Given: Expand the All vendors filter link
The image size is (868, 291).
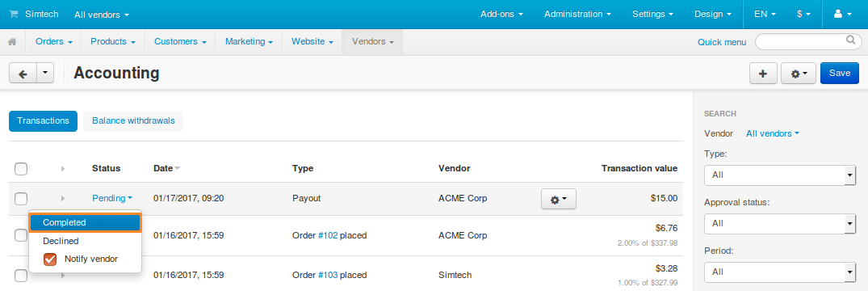Looking at the screenshot, I should 772,133.
